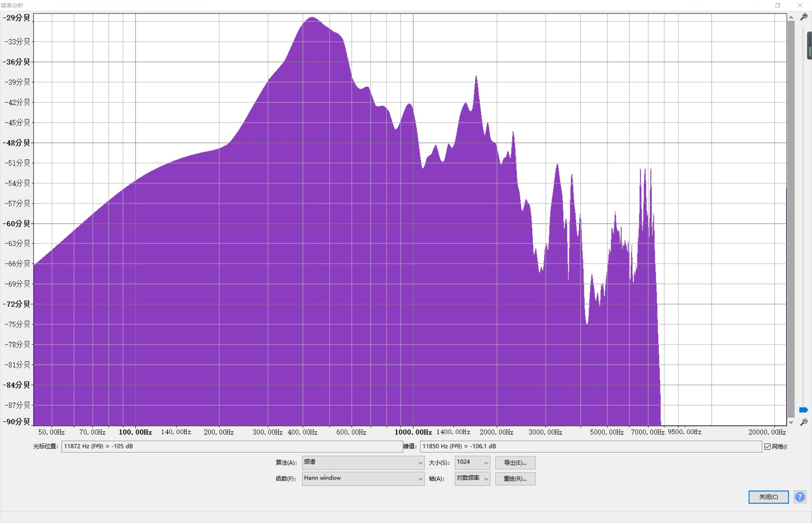Click the 导出(E)... export button

click(515, 463)
